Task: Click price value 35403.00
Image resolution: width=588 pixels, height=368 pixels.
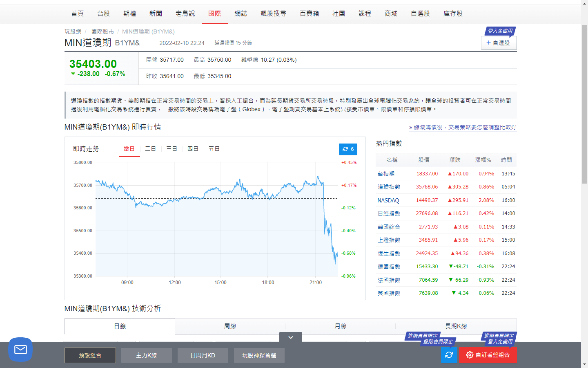Action: (93, 64)
